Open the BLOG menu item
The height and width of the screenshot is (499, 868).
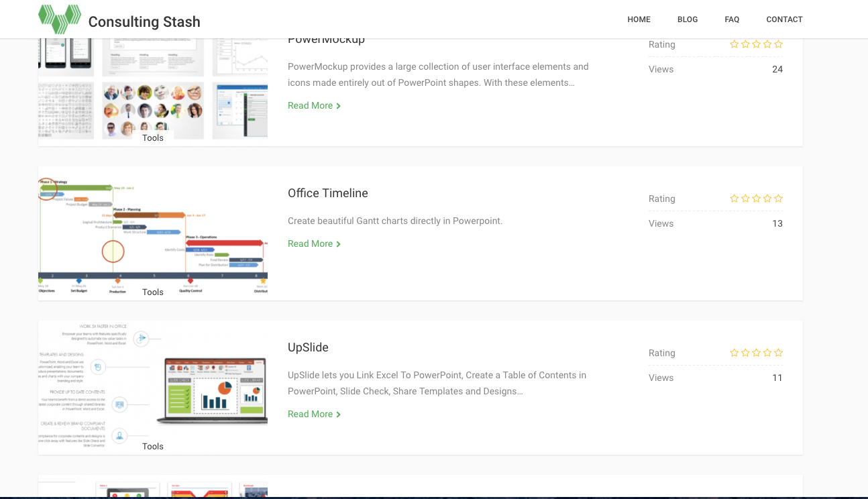pyautogui.click(x=688, y=19)
